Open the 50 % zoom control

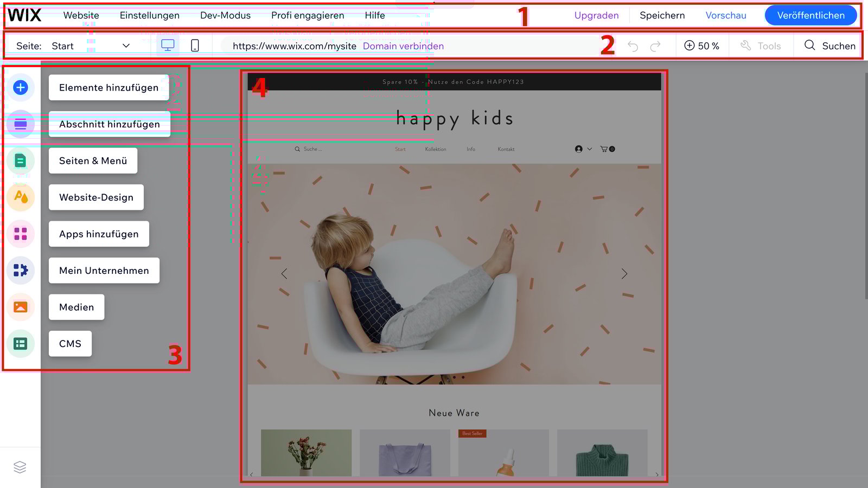[x=702, y=46]
